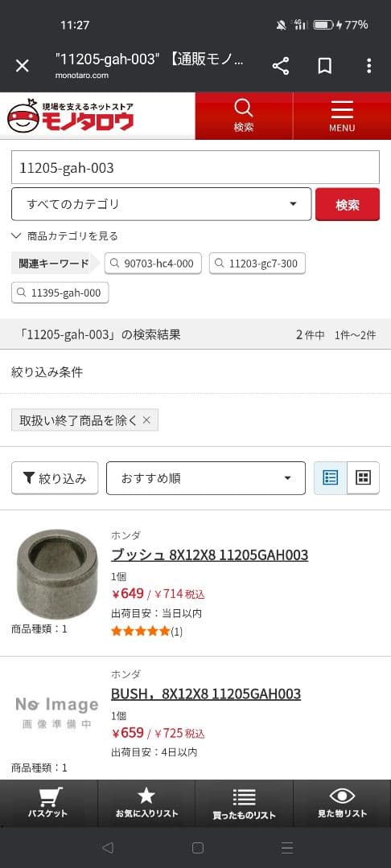
Task: Open purchased items list (買ったものリスト) tab
Action: click(x=245, y=803)
